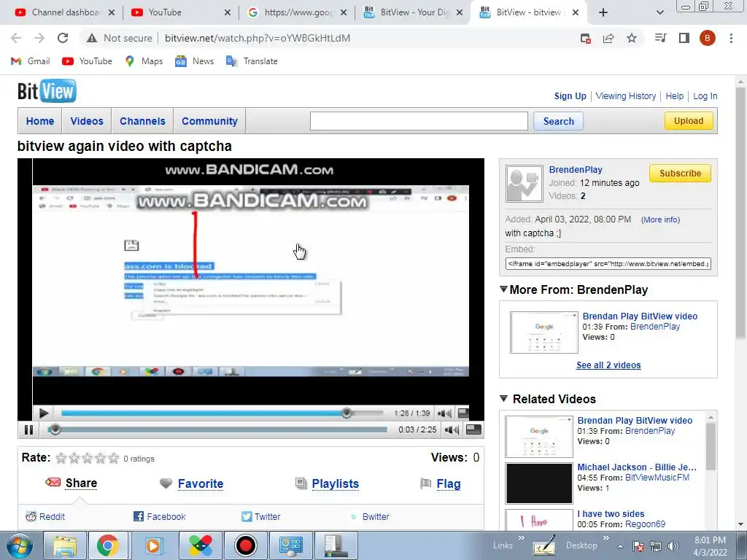The height and width of the screenshot is (560, 747).
Task: Mute the player using the volume icon
Action: (451, 429)
